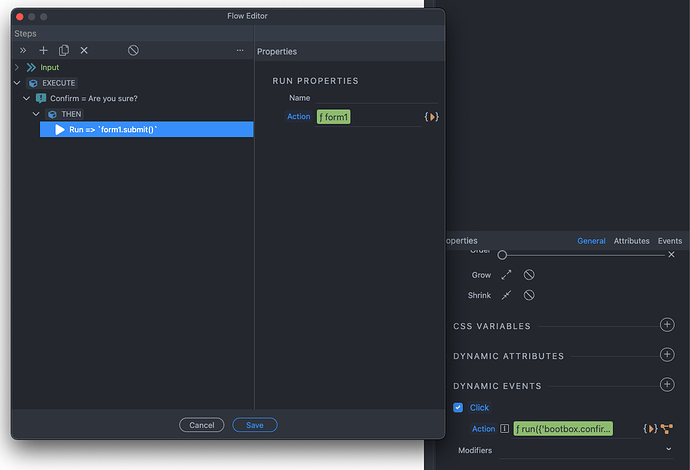Screen dimensions: 690x470
Task: Open data picker next to form1 action
Action: click(x=432, y=117)
